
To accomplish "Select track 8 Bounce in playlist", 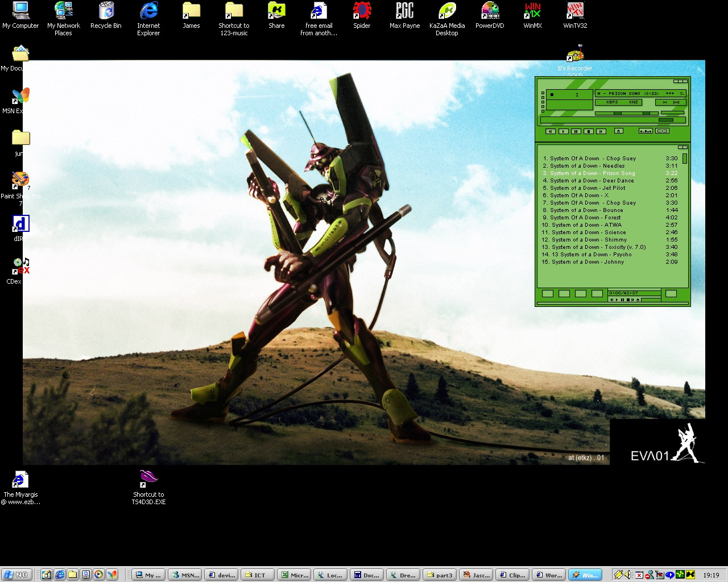I will 610,210.
